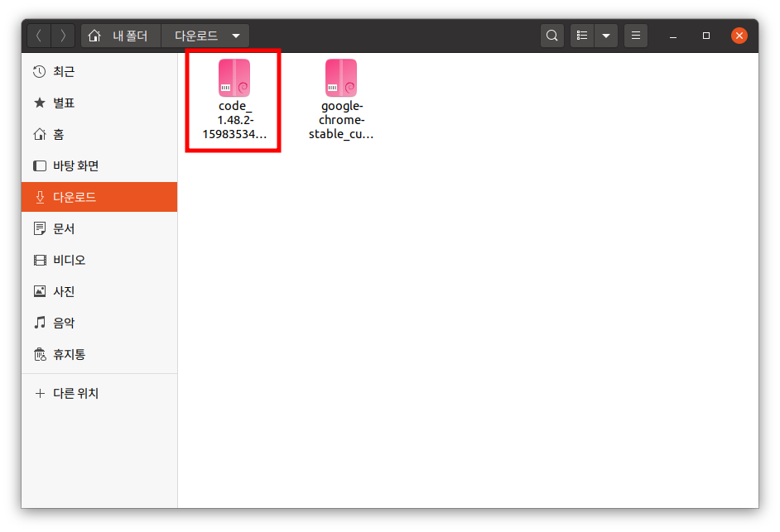Viewport: 780px width, 532px height.
Task: Close the file manager window
Action: point(739,36)
